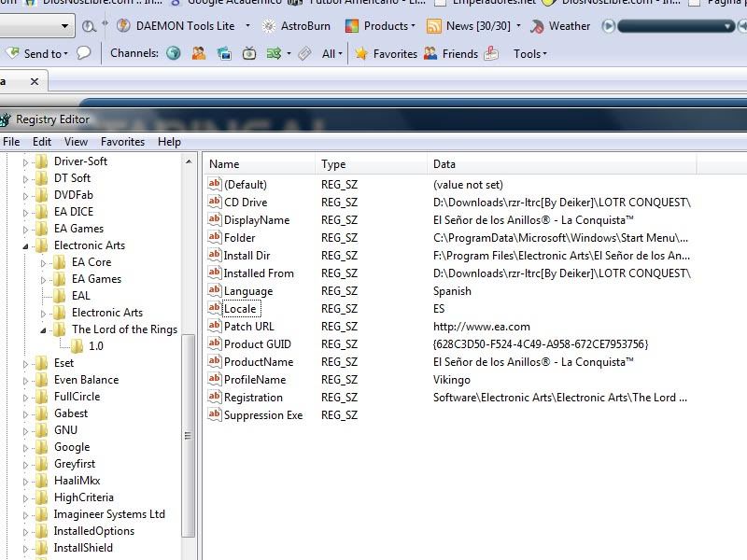Open the Favorites menu in Registry Editor
Screen dimensions: 747x560
(x=122, y=142)
